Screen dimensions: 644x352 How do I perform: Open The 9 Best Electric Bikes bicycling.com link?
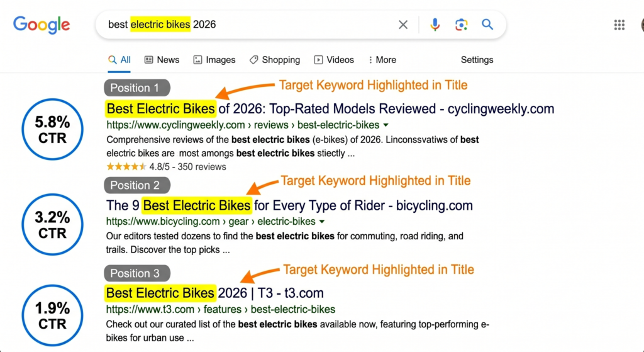pyautogui.click(x=289, y=205)
